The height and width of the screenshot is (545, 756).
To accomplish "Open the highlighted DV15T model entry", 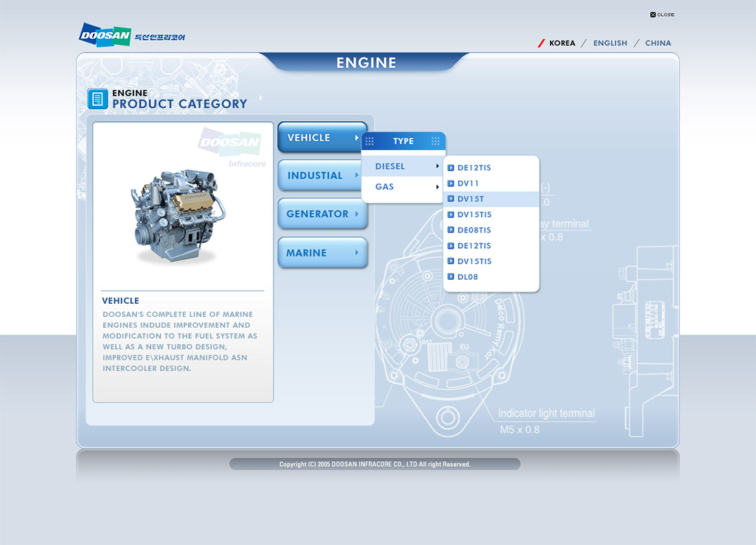I will 491,199.
